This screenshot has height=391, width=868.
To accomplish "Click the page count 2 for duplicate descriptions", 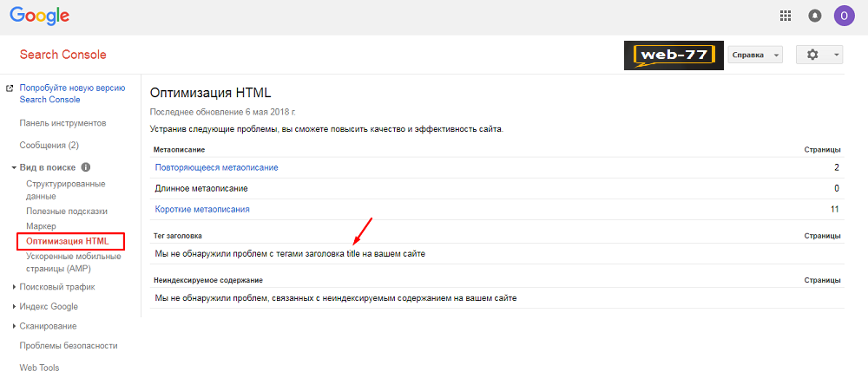I will click(837, 167).
